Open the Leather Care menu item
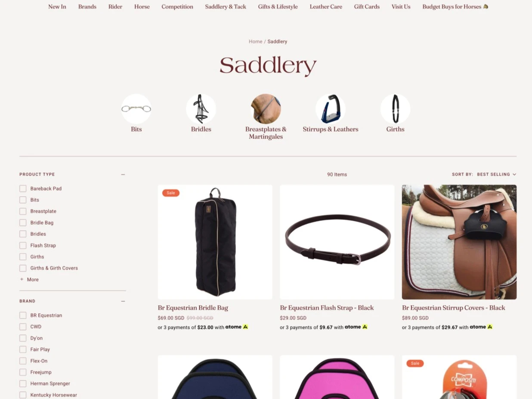 tap(326, 7)
